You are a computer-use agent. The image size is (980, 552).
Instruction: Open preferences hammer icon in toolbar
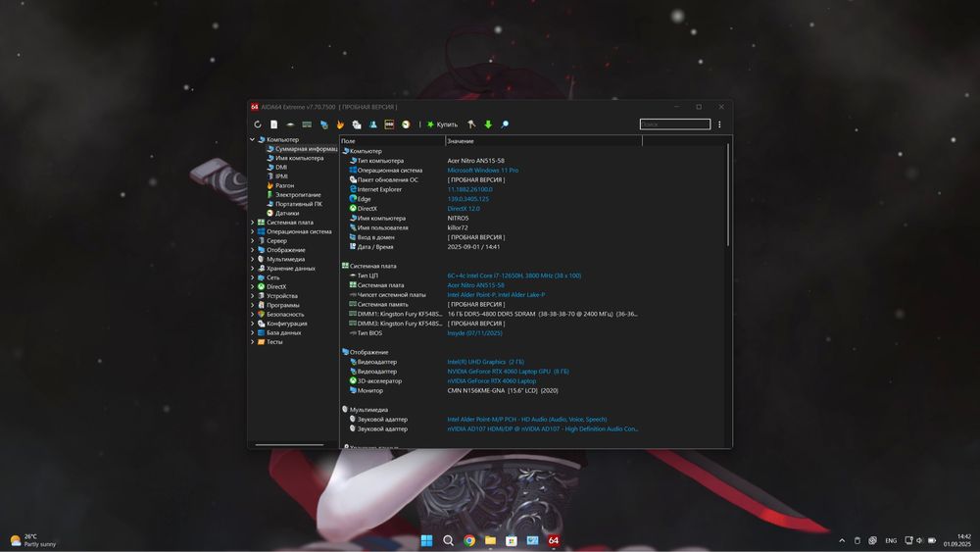(x=471, y=125)
